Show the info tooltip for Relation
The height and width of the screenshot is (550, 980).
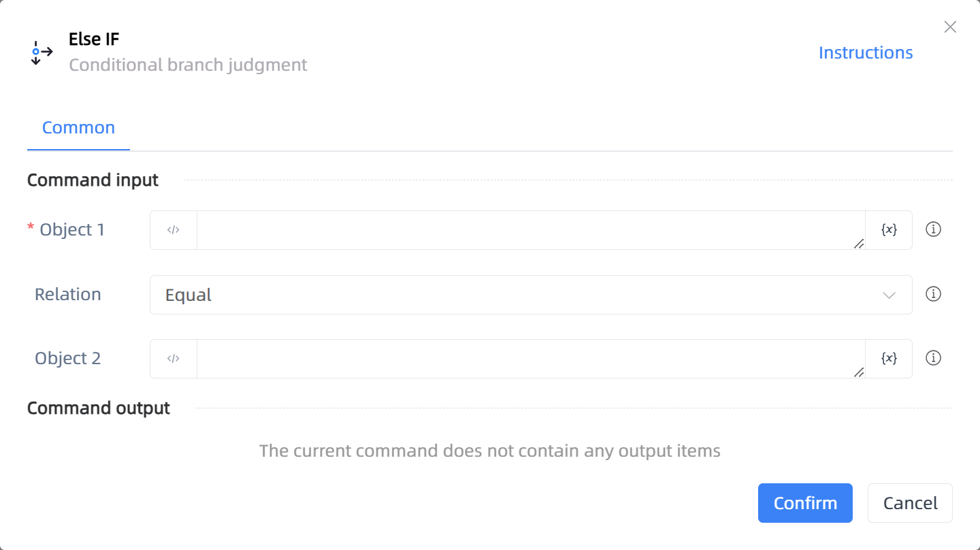point(934,294)
